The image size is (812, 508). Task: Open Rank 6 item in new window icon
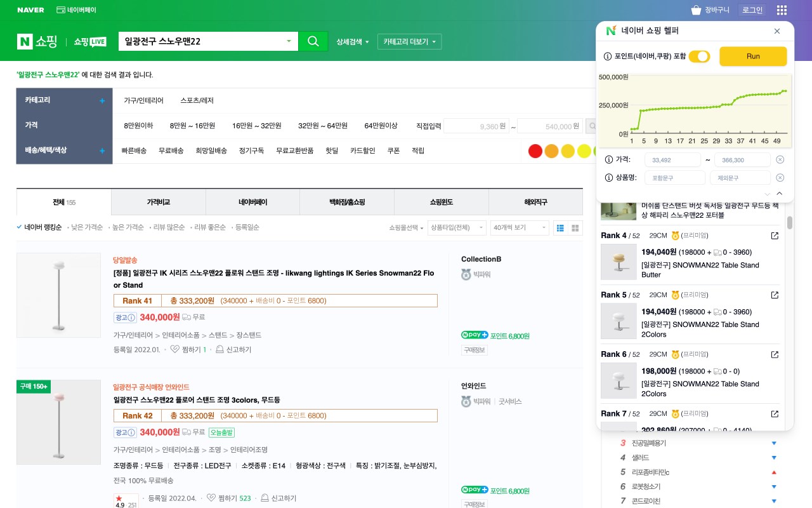pyautogui.click(x=774, y=354)
